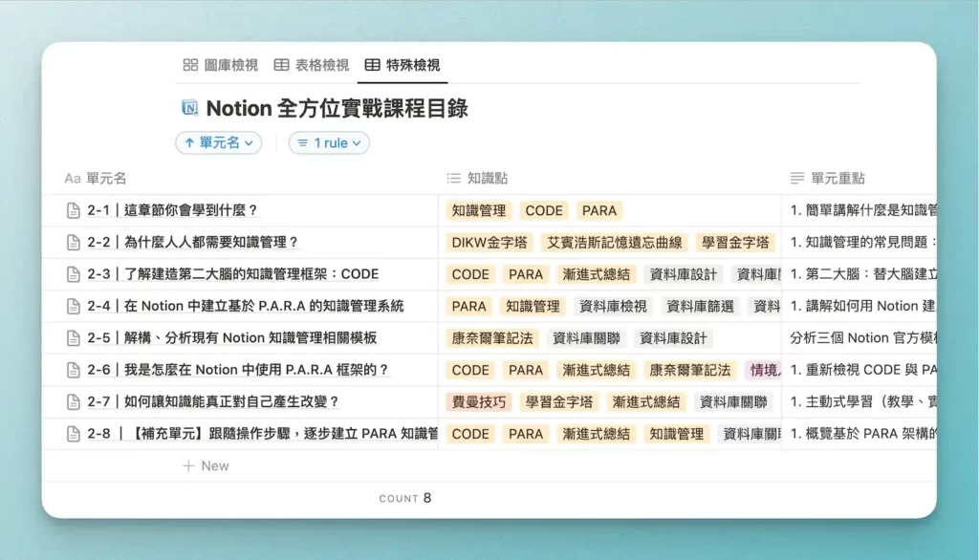Open row 2-4 about P.A.R.A system
Screen dimensions: 979x560
246,306
